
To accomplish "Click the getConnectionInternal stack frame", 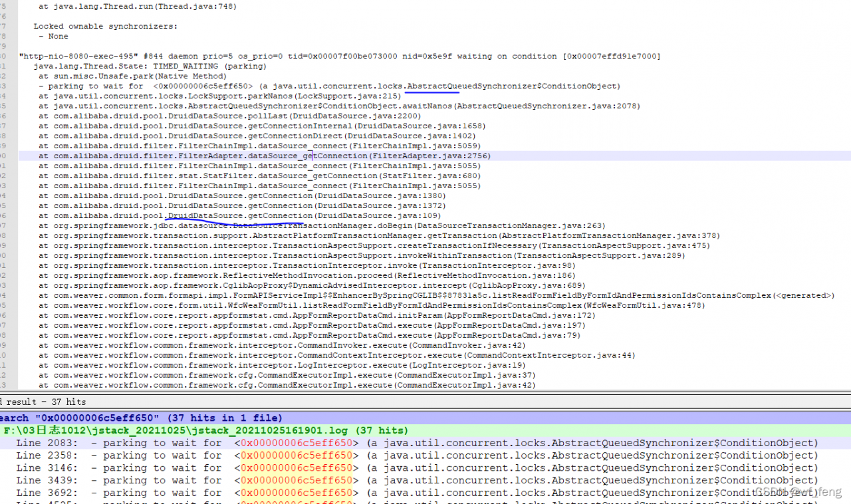I will pos(262,126).
